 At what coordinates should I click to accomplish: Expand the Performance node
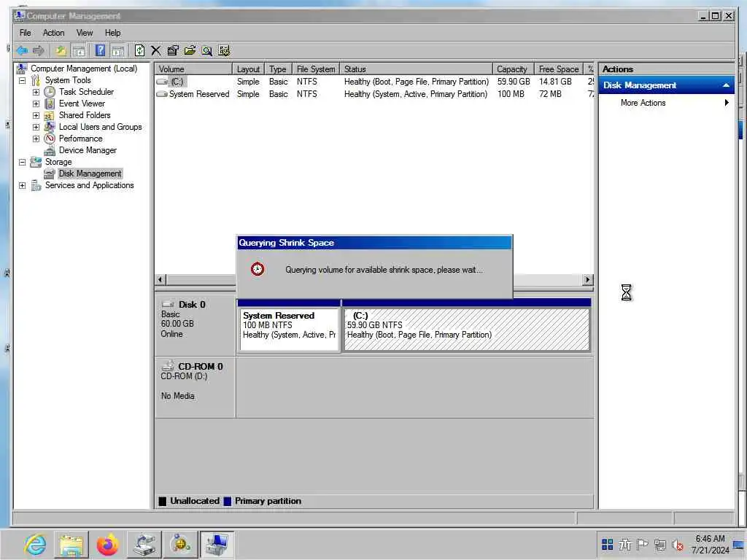pos(36,139)
